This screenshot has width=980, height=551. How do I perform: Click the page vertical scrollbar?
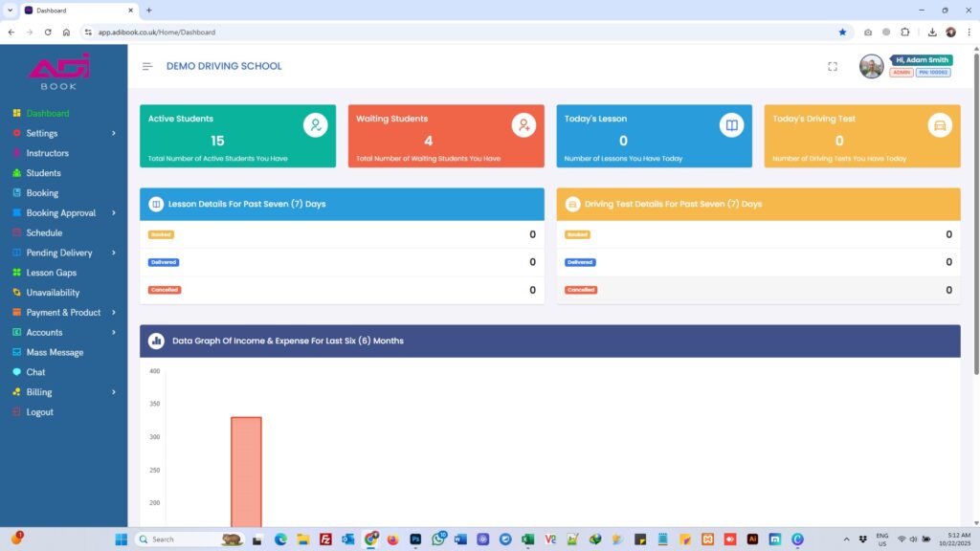pos(975,210)
